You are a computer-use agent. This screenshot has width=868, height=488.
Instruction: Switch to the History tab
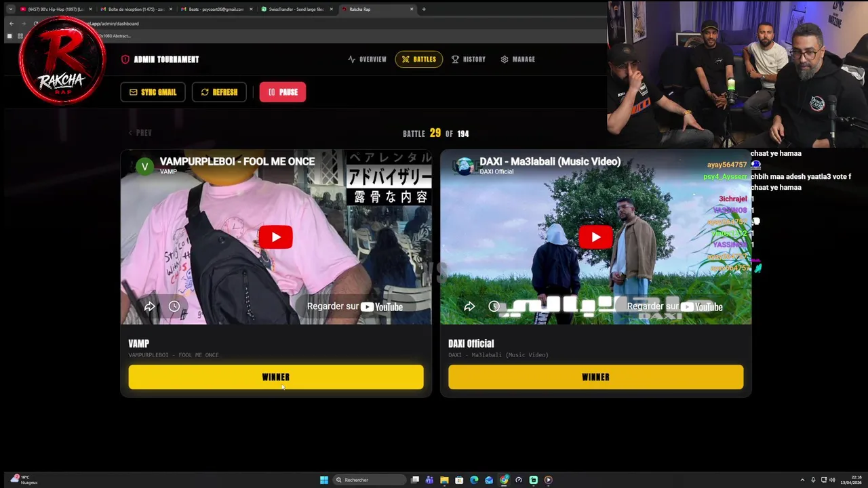(x=469, y=59)
